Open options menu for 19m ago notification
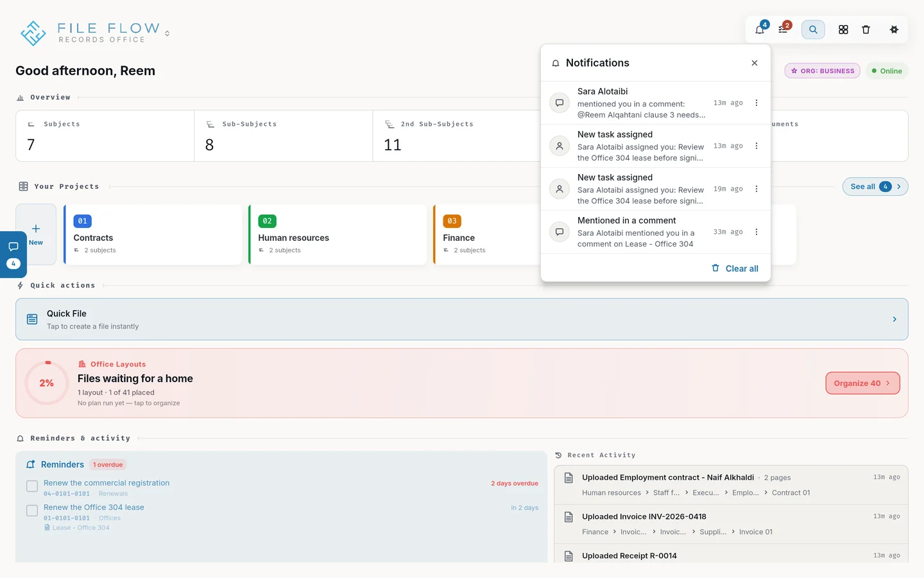 coord(757,189)
